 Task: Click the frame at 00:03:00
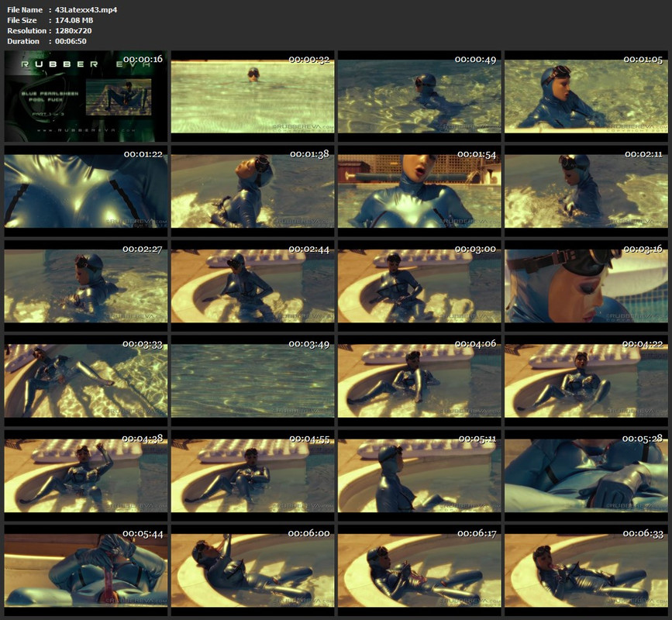(x=419, y=286)
